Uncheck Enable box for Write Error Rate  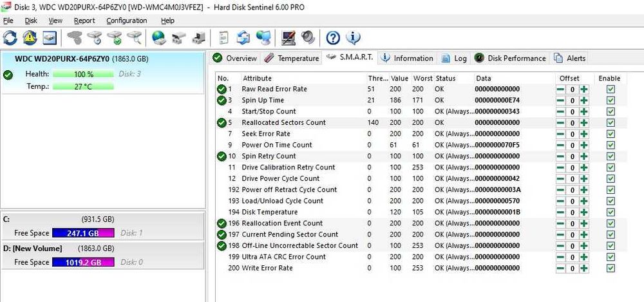pos(611,268)
